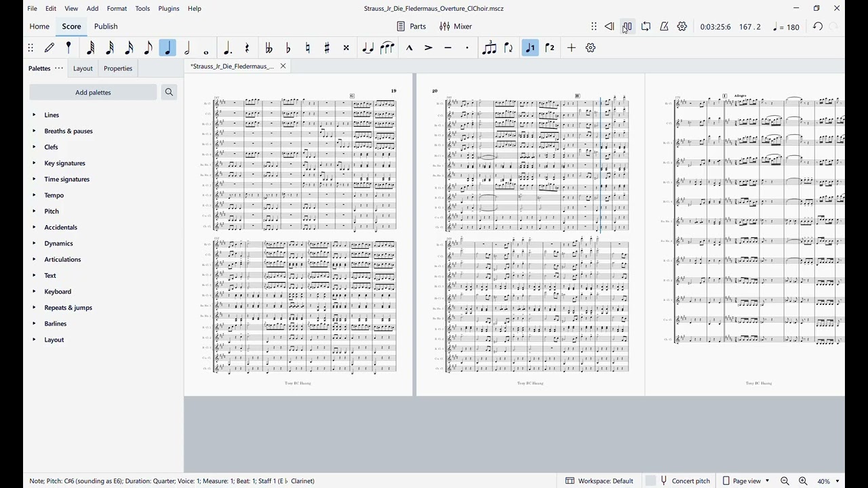Apply flat accidental

click(x=289, y=48)
